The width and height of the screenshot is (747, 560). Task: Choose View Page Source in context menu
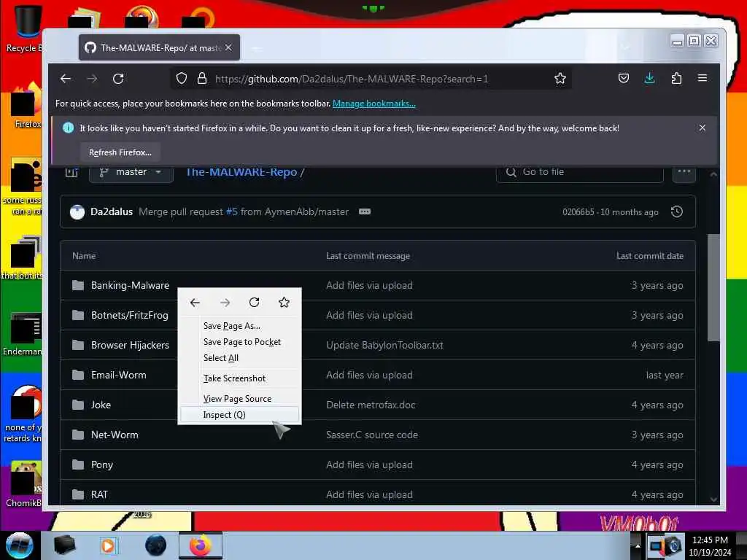237,399
